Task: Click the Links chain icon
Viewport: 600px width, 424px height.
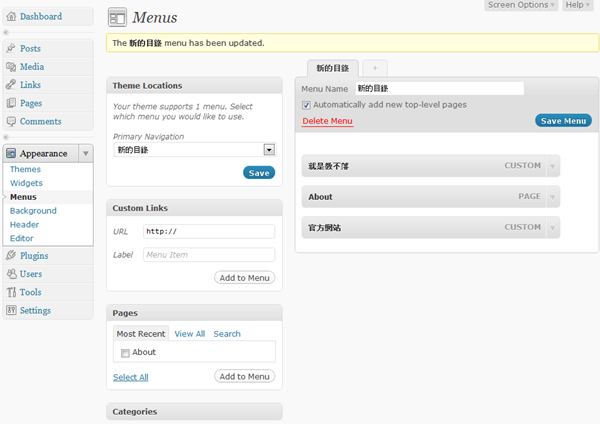Action: 11,85
